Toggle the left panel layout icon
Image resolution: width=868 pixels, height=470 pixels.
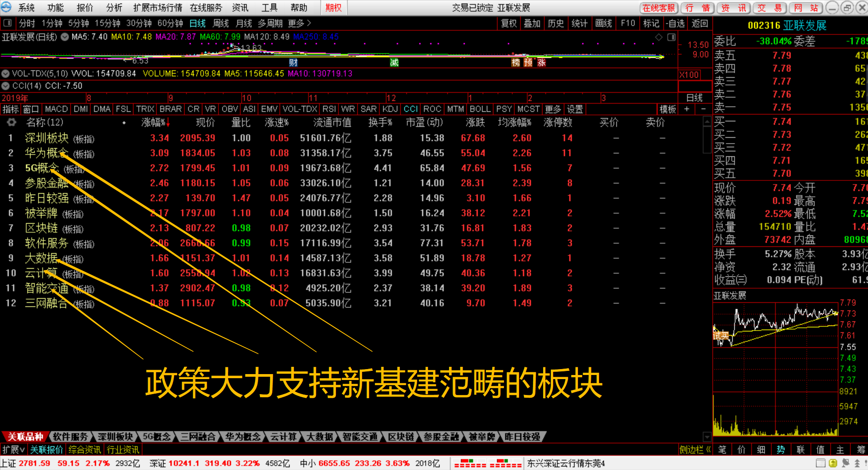click(7, 23)
